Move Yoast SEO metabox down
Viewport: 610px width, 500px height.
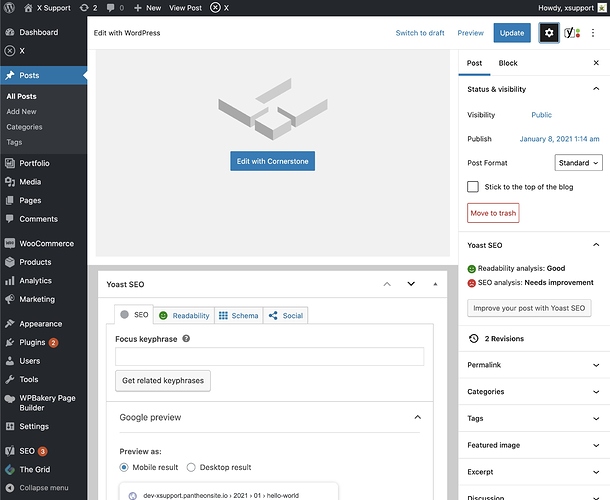(x=411, y=284)
